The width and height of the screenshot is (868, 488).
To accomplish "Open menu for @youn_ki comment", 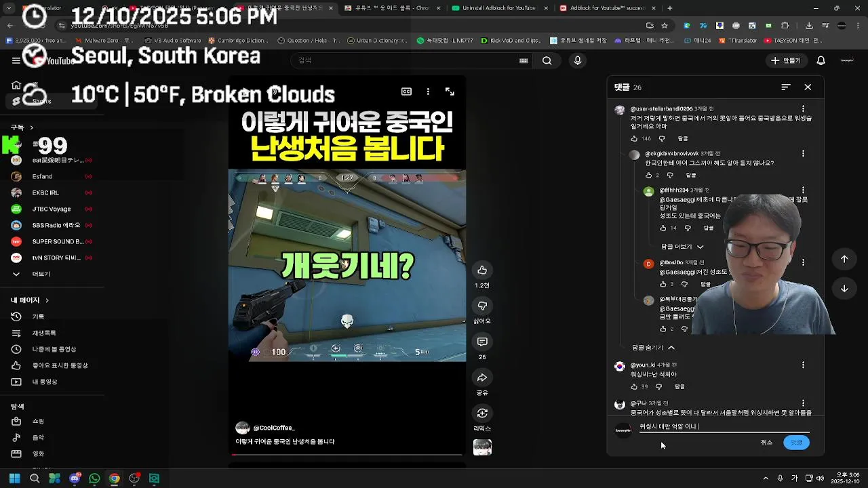I will coord(804,365).
